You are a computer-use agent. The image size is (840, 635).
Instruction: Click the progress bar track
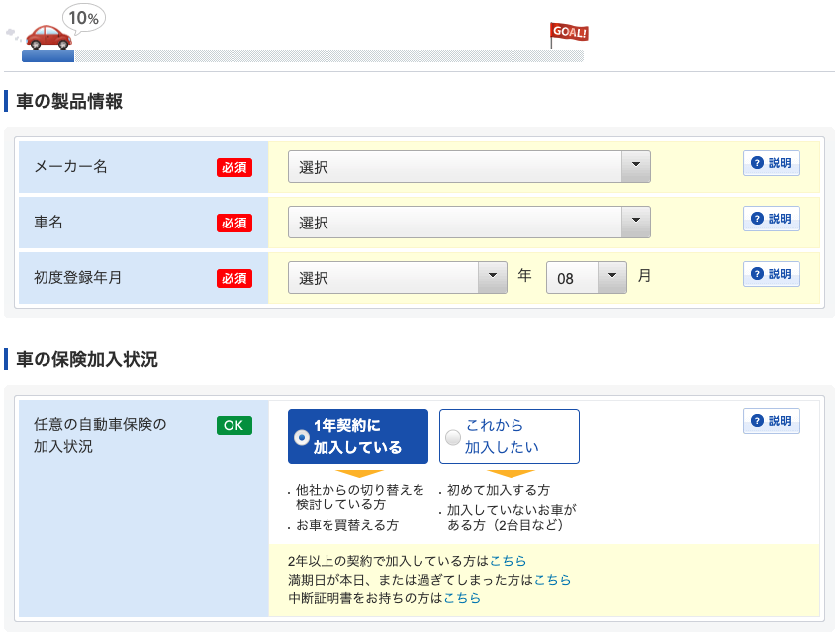click(x=327, y=56)
